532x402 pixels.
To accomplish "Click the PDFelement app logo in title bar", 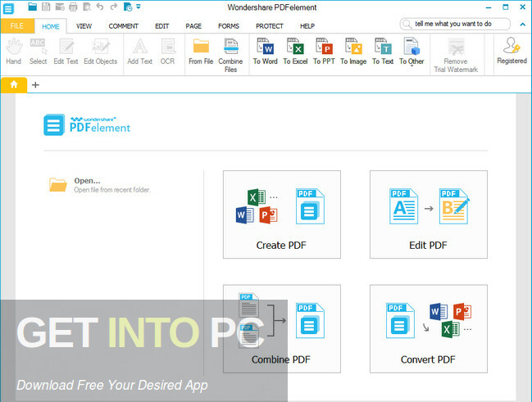I will 8,8.
